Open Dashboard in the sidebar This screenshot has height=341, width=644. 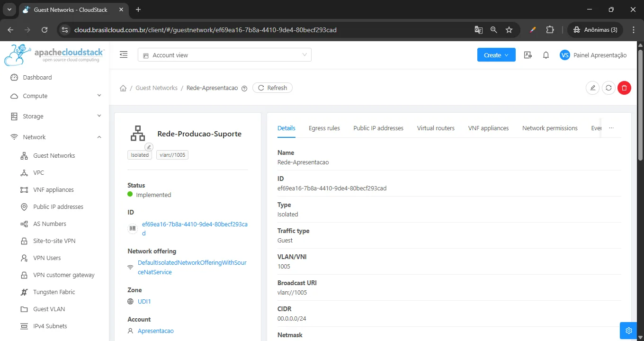(x=54, y=77)
